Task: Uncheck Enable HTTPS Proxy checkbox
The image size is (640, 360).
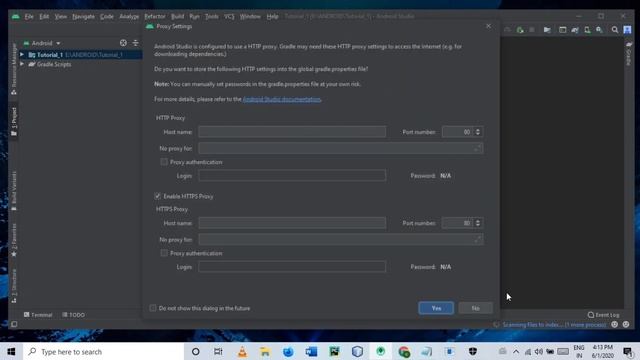Action: coord(158,196)
